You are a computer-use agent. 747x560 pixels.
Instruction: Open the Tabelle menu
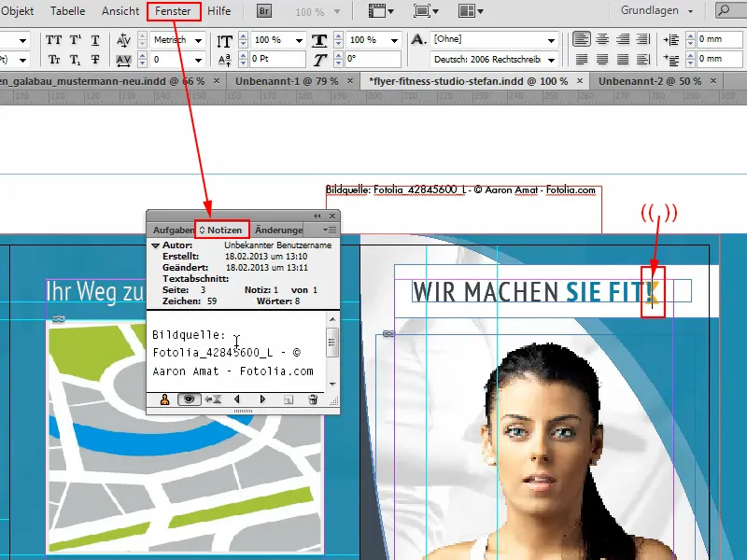(x=67, y=11)
